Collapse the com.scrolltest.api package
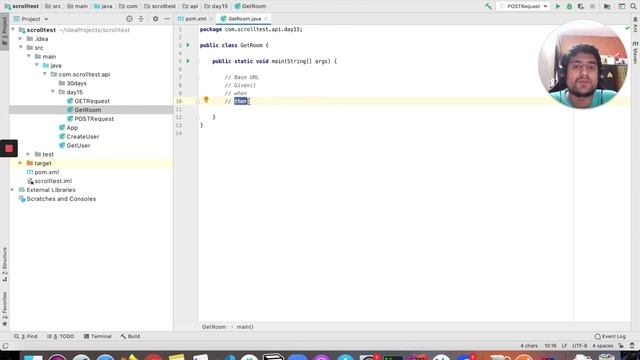640x360 pixels. tap(45, 74)
